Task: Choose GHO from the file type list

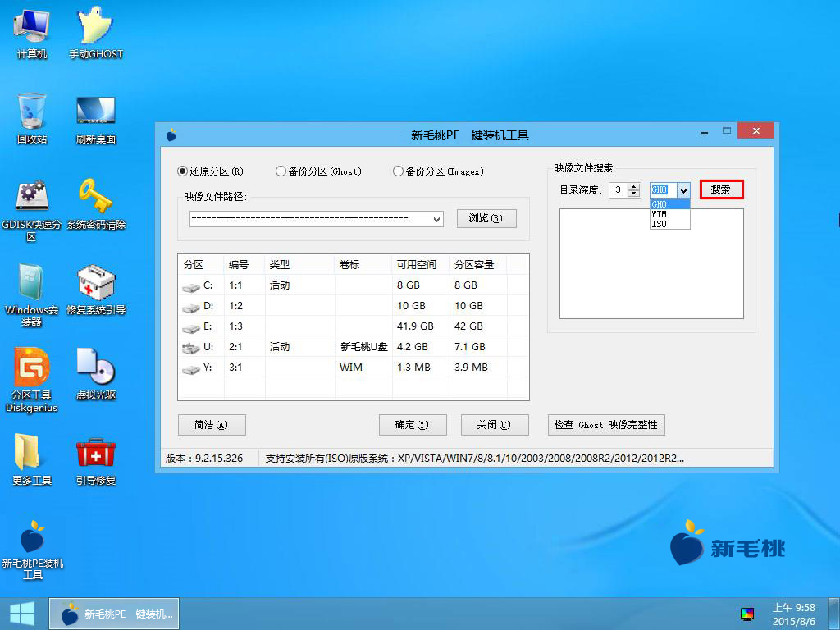Action: coord(669,204)
